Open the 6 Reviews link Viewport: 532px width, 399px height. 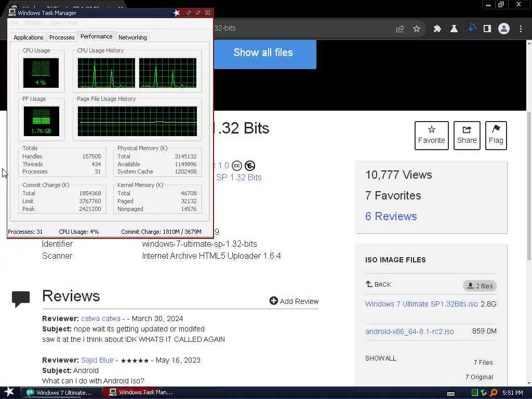pyautogui.click(x=391, y=216)
